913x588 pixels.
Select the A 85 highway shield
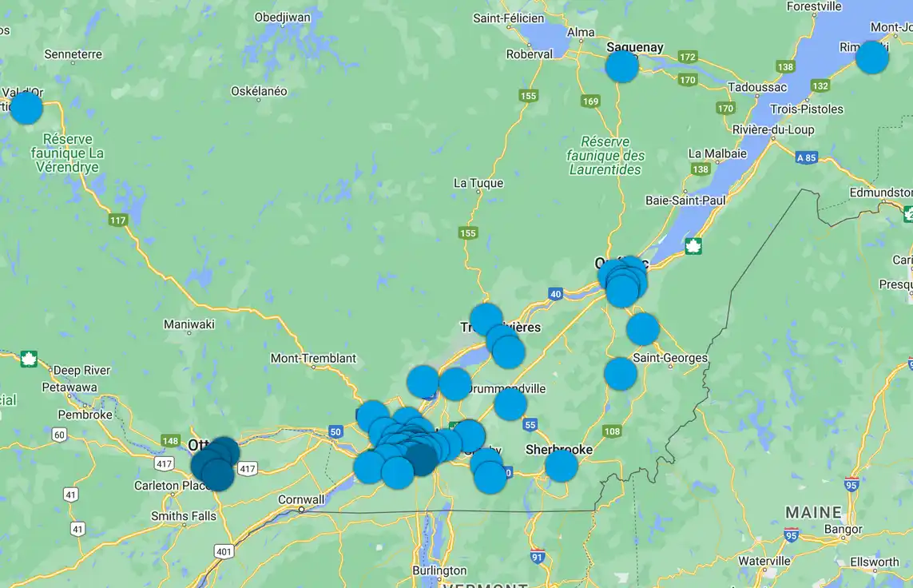coord(807,158)
